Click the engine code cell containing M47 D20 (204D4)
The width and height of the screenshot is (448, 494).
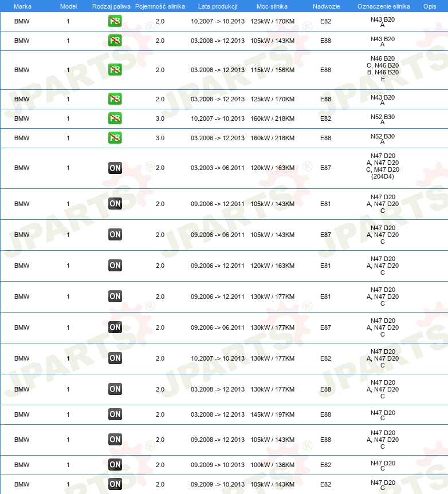[x=383, y=166]
